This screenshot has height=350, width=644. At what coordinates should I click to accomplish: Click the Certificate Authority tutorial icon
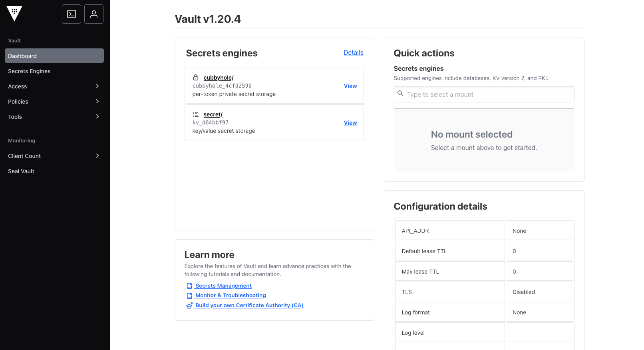coord(189,306)
